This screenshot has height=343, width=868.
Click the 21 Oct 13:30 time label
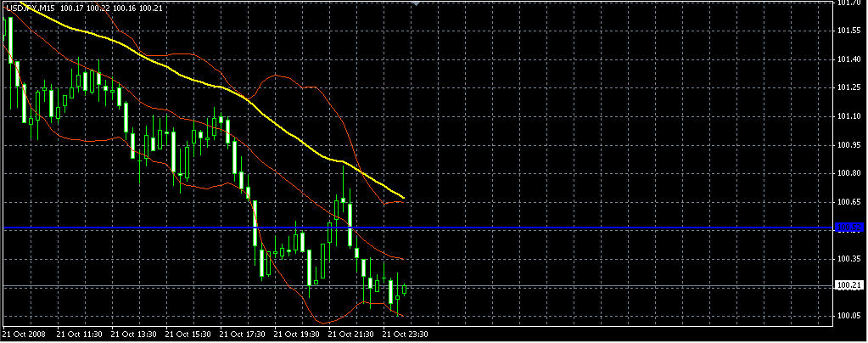[133, 335]
